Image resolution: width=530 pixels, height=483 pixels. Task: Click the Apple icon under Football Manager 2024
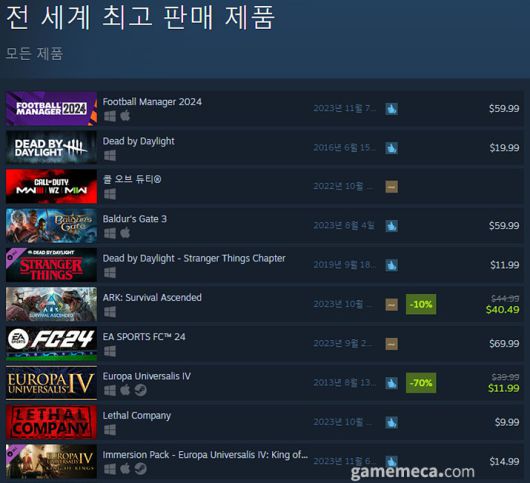[x=125, y=116]
